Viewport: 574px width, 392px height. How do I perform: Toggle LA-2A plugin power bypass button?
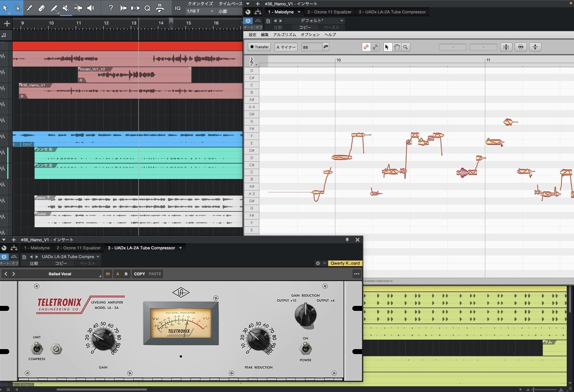point(4,256)
